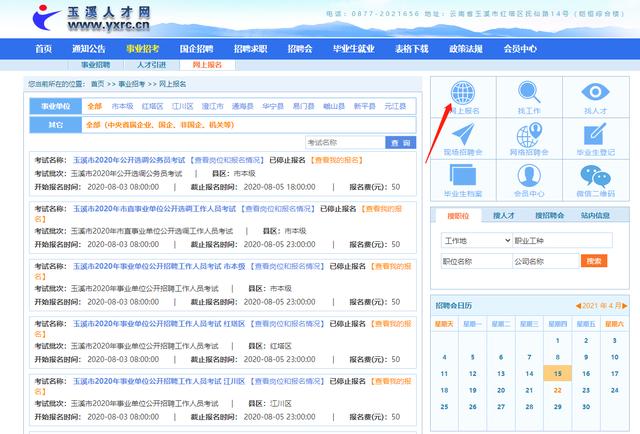Filter exams by 市本级
This screenshot has width=640, height=434.
[122, 106]
